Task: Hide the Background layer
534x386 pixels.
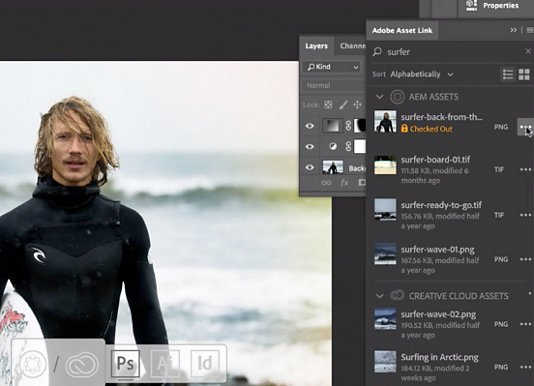Action: point(310,168)
